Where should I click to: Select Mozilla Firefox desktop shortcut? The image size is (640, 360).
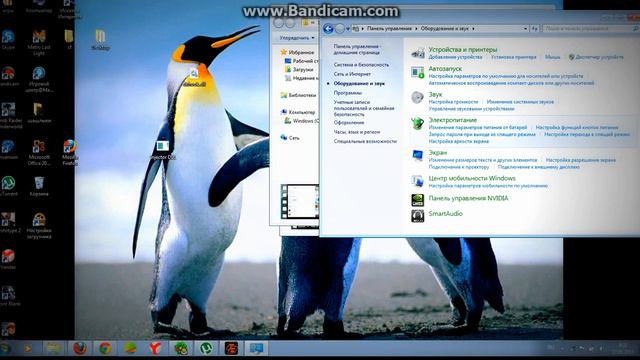tap(70, 153)
